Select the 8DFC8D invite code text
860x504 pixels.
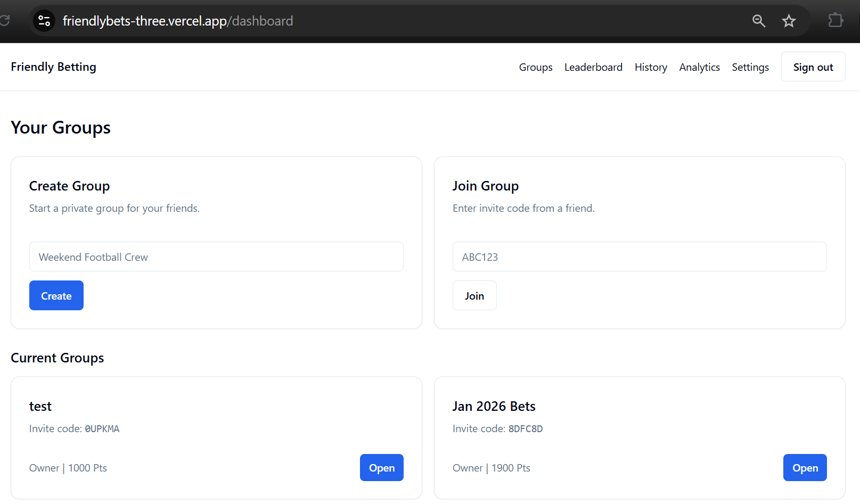coord(525,429)
